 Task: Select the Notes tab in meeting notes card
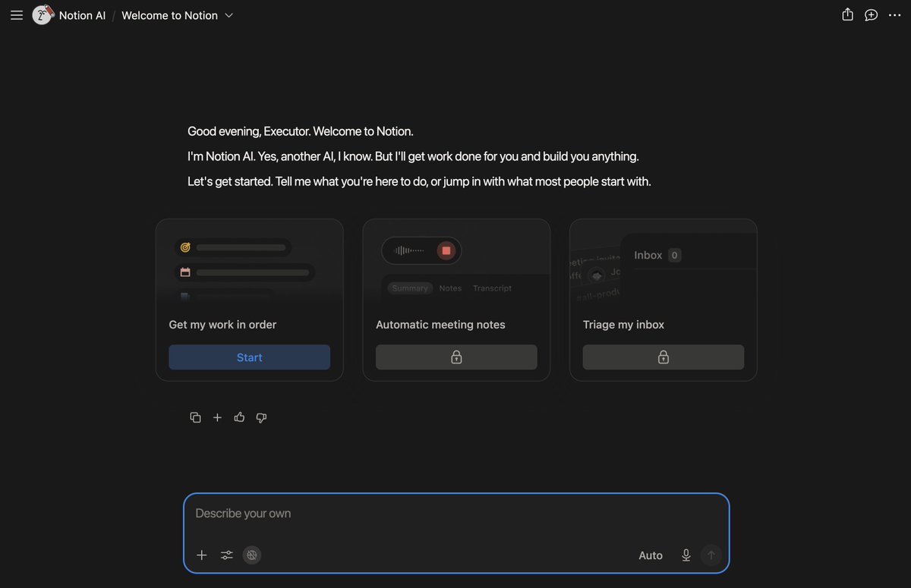click(x=450, y=288)
